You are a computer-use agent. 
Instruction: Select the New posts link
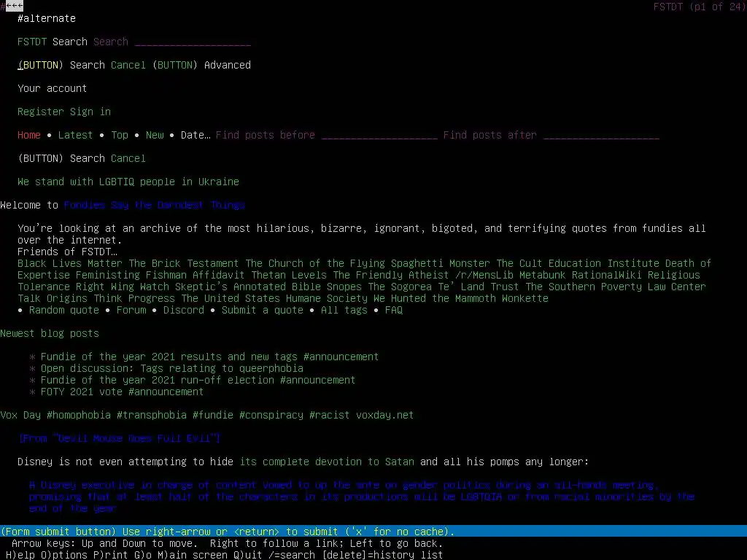click(155, 135)
